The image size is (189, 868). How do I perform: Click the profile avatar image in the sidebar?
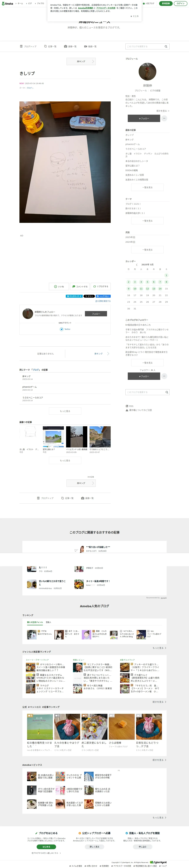coord(147,71)
